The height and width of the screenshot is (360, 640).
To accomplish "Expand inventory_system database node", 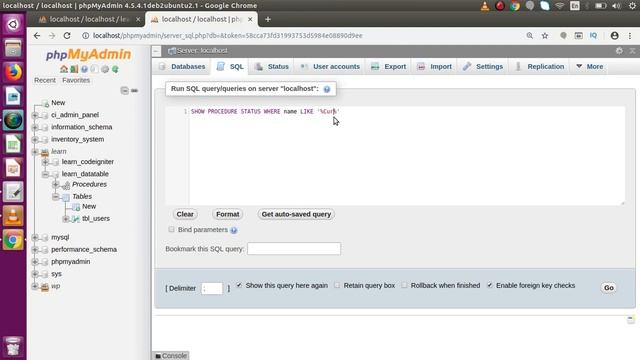I will pos(35,140).
